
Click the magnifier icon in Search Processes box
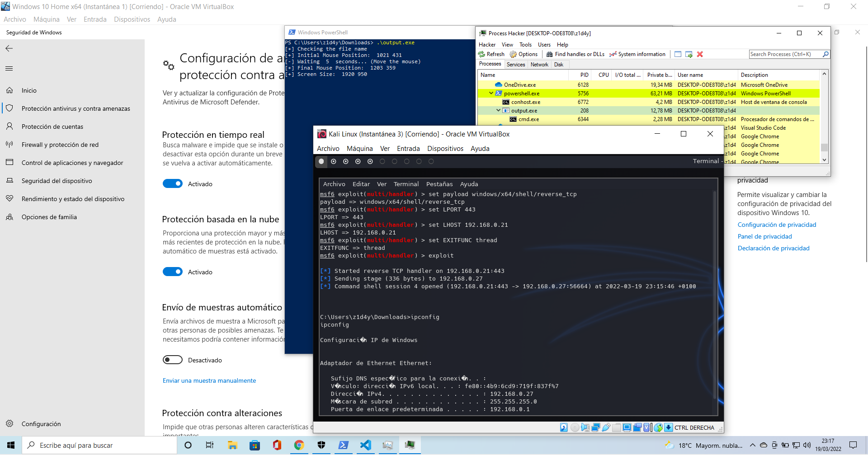point(826,54)
